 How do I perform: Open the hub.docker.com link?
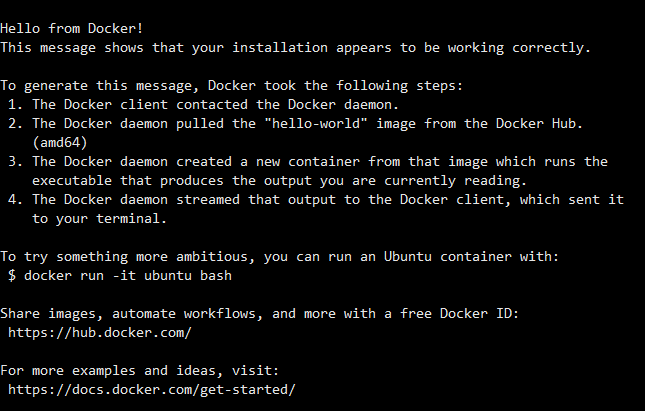(x=100, y=333)
